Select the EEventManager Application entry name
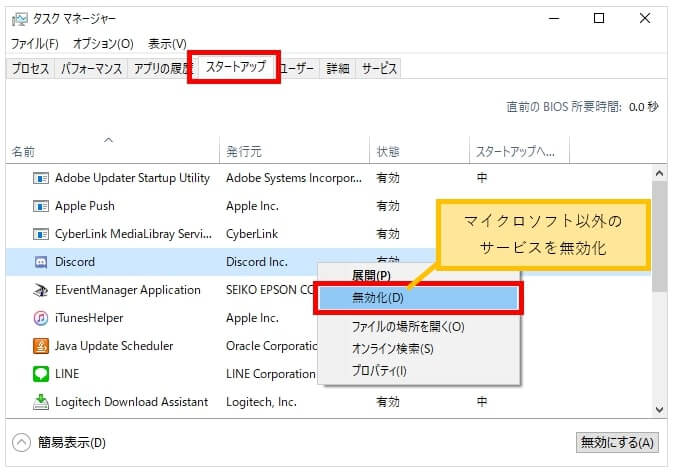674x472 pixels. click(x=128, y=290)
